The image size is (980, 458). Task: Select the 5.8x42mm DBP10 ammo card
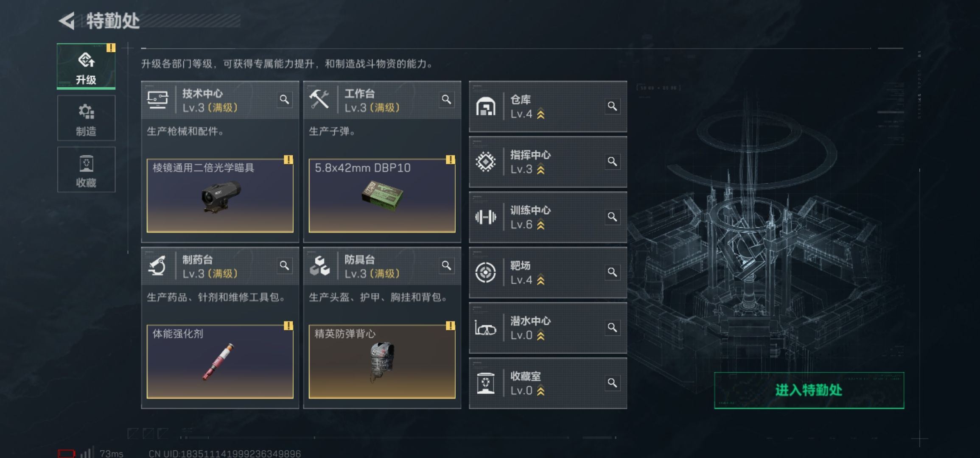(x=382, y=195)
